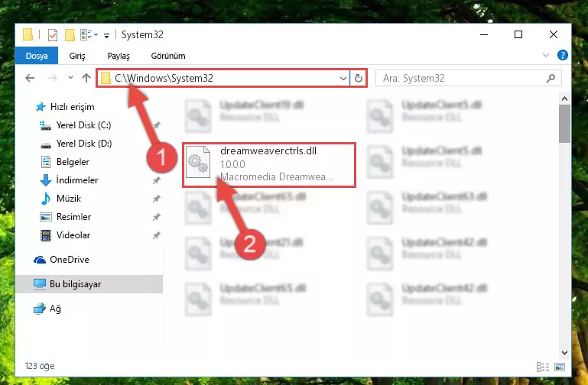
Task: Select the dreamweaverctrls.dll file name
Action: [x=268, y=151]
